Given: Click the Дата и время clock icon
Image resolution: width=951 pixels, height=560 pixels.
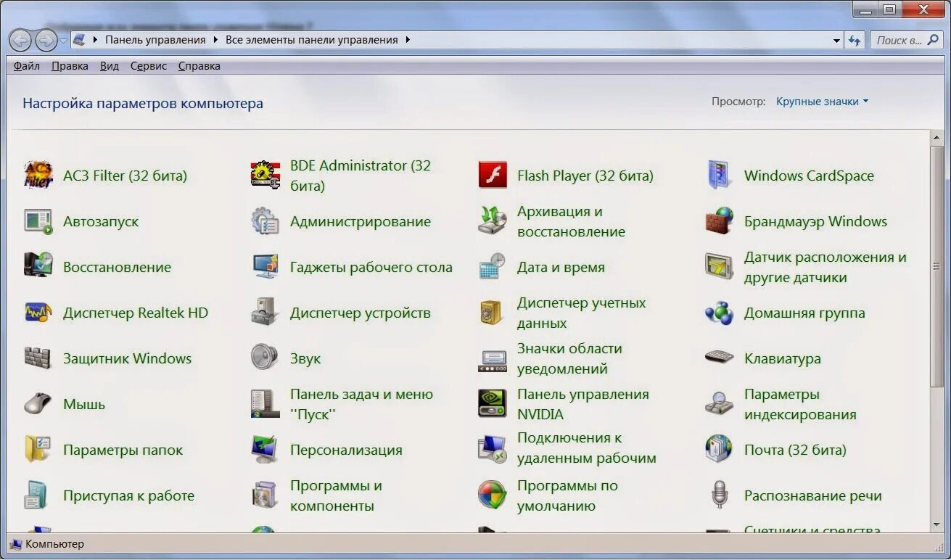Looking at the screenshot, I should click(x=493, y=267).
